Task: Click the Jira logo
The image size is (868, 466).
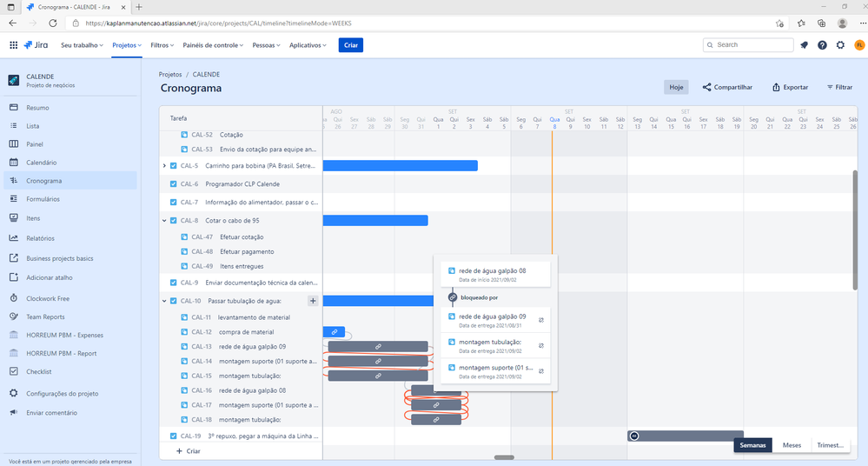Action: 36,45
